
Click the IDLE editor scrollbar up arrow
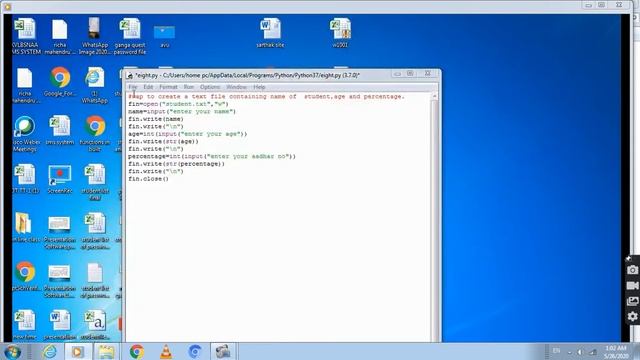pyautogui.click(x=434, y=96)
